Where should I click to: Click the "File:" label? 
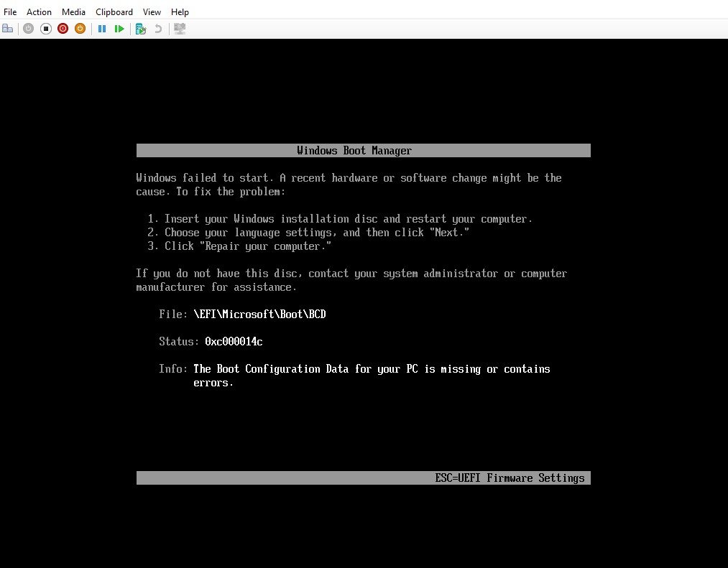[172, 315]
